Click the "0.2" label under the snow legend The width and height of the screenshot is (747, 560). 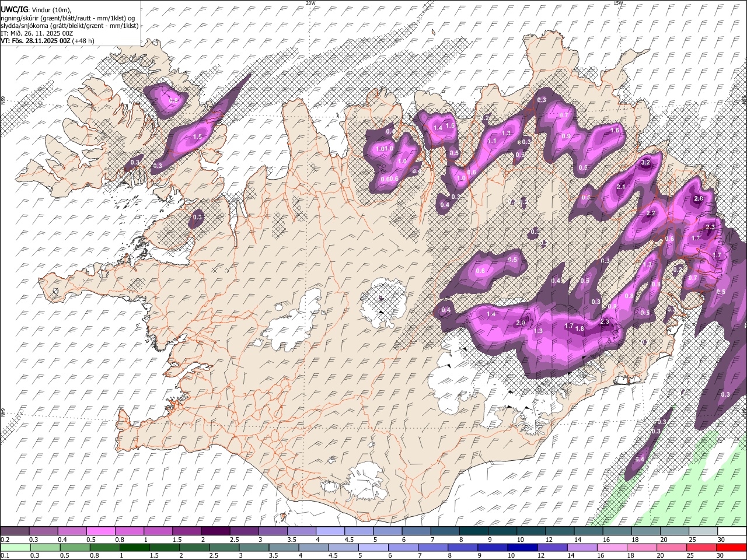[5, 540]
